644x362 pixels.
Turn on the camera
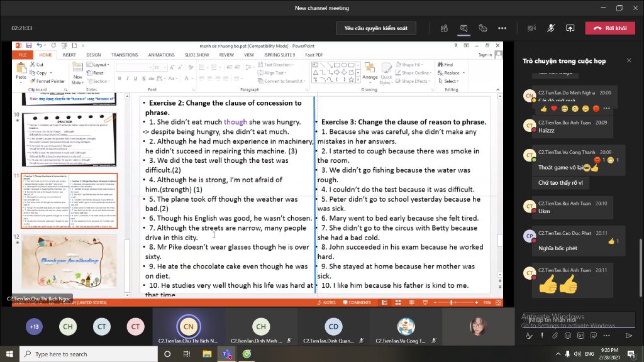point(531,28)
